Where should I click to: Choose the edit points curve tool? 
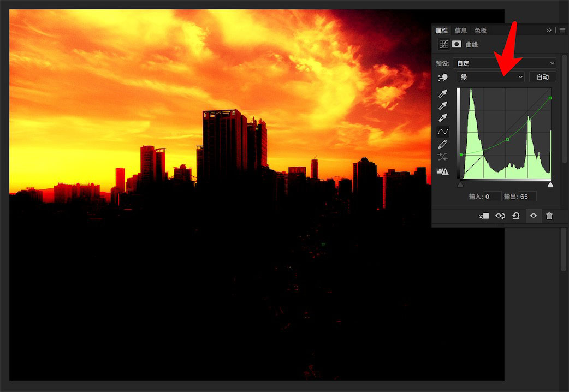click(443, 132)
